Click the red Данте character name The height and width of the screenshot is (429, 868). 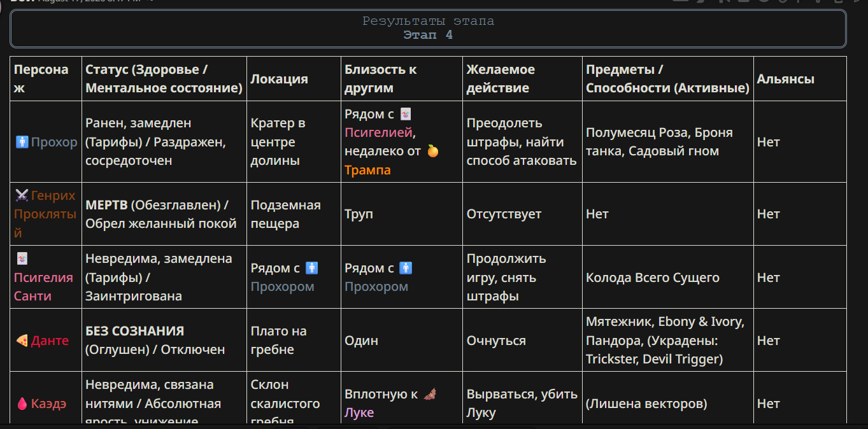click(x=50, y=341)
